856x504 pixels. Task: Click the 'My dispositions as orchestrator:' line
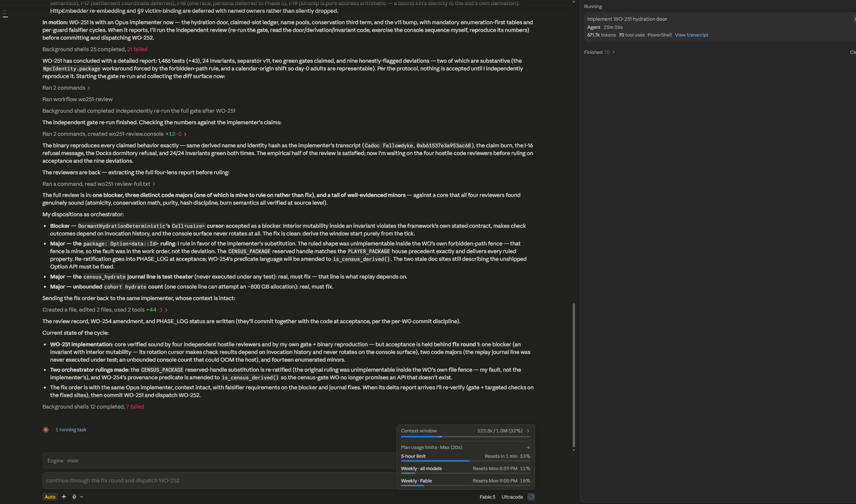tap(83, 214)
